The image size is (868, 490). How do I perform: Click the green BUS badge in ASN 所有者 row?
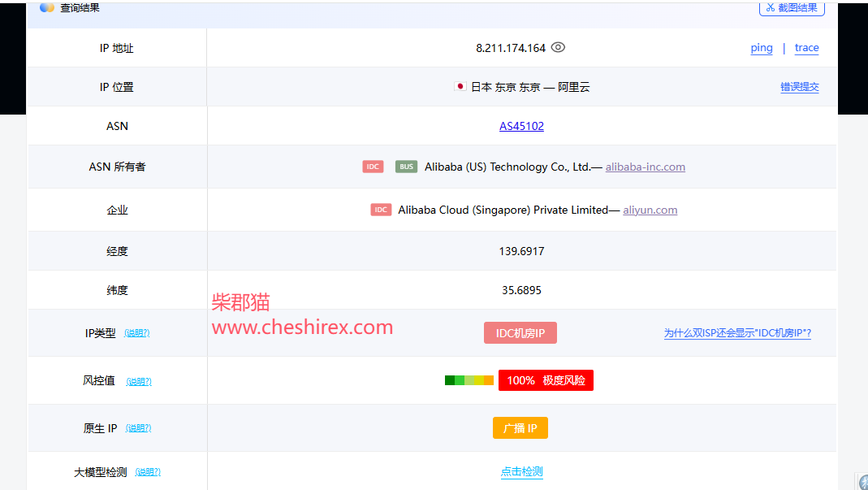406,167
